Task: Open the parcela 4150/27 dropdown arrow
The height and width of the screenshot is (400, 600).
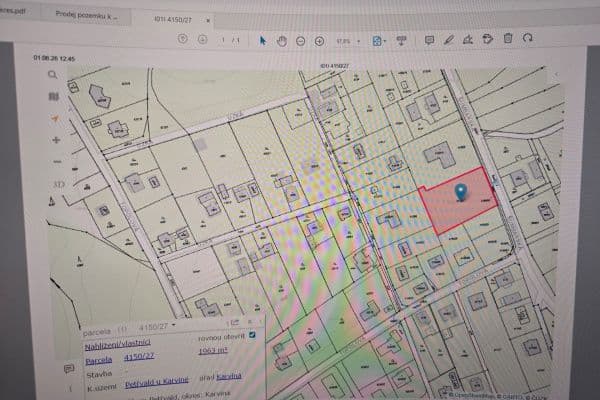Action: coord(174,325)
